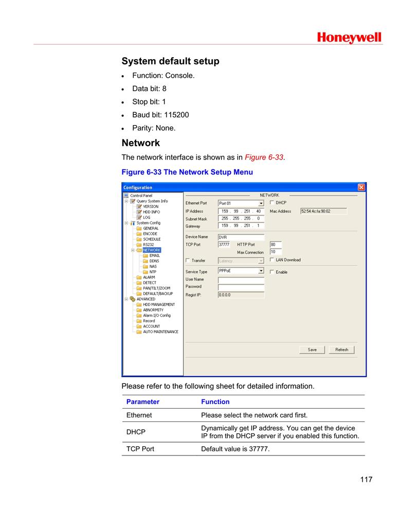420x510 pixels.
Task: Click the Subnet Mask field
Action: [x=241, y=219]
